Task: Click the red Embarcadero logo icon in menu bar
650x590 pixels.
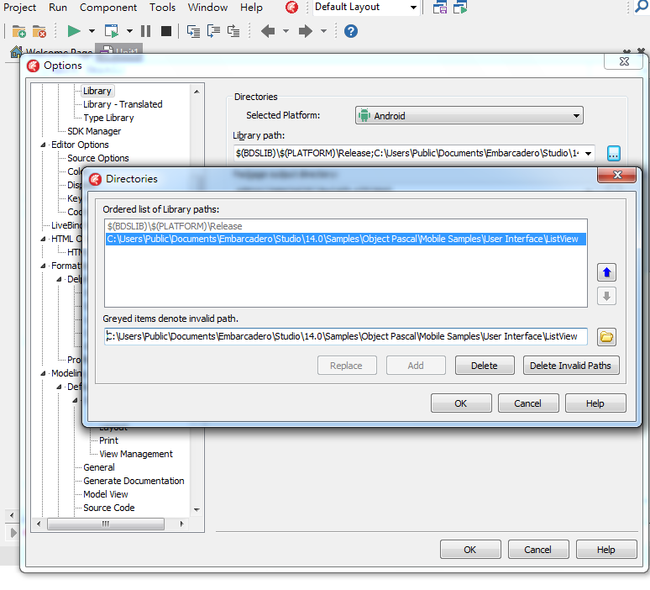Action: (x=292, y=7)
